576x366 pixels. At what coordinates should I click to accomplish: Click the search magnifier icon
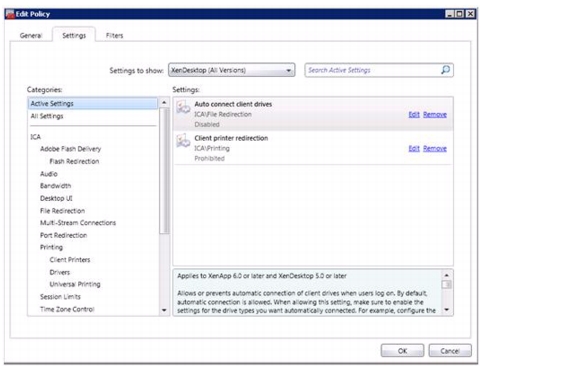coord(445,70)
